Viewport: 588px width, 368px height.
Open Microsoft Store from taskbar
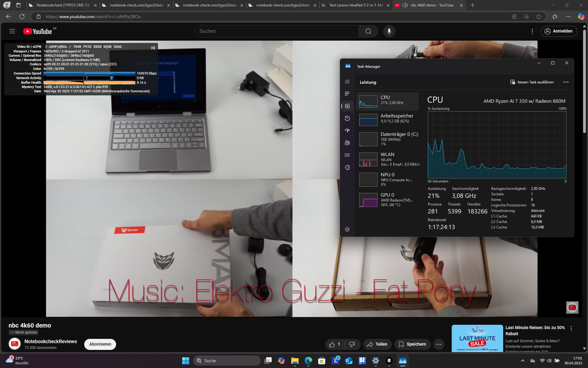tap(322, 361)
